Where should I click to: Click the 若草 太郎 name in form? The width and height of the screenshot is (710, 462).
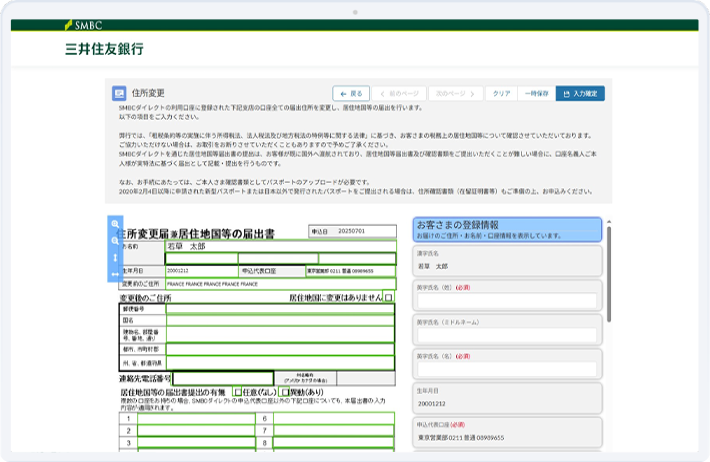[186, 246]
